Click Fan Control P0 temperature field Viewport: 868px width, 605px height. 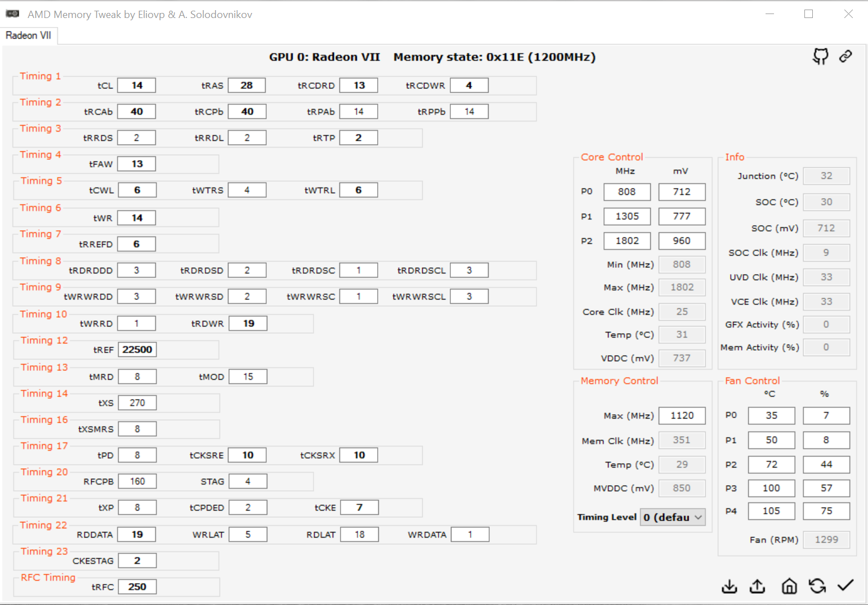pyautogui.click(x=771, y=415)
